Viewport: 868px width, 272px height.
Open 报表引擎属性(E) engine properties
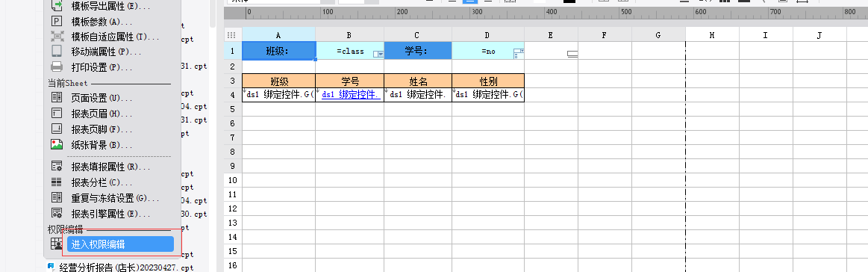110,213
